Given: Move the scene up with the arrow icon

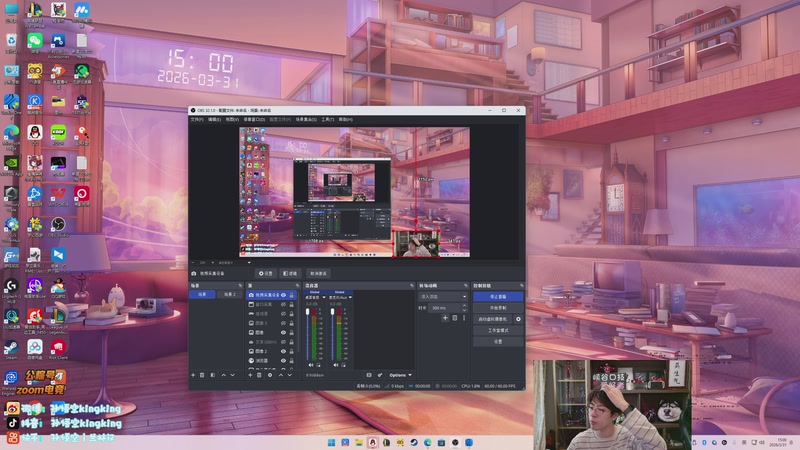Looking at the screenshot, I should (x=223, y=375).
